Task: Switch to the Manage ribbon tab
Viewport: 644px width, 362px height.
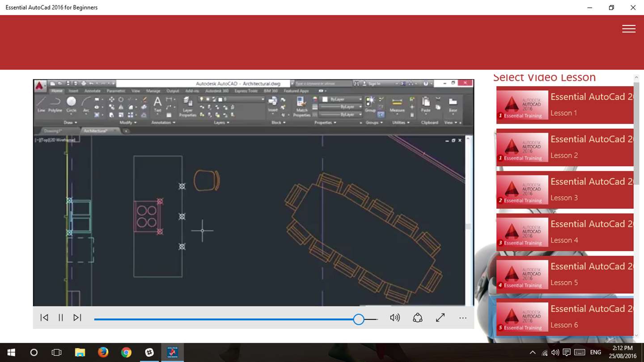Action: click(x=153, y=91)
